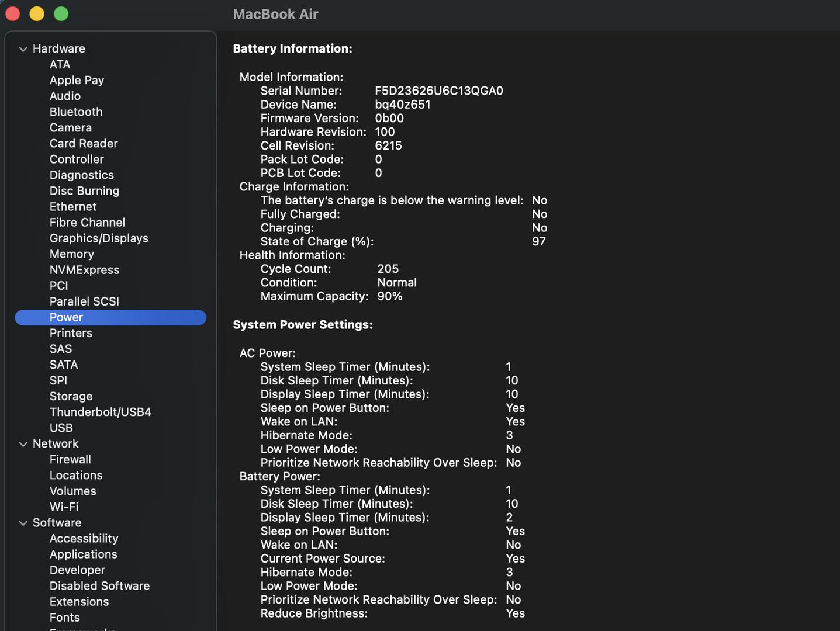840x631 pixels.
Task: Select Apple Pay in the sidebar
Action: [77, 80]
